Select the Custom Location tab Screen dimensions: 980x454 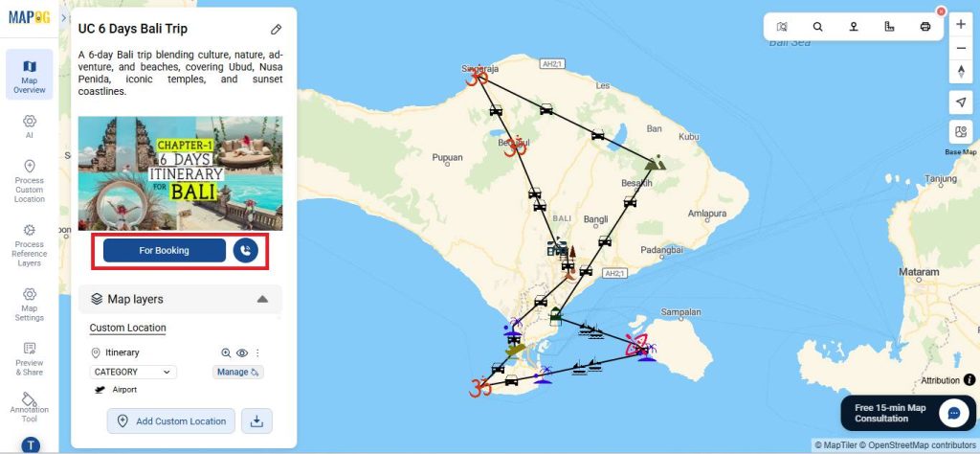pos(127,328)
